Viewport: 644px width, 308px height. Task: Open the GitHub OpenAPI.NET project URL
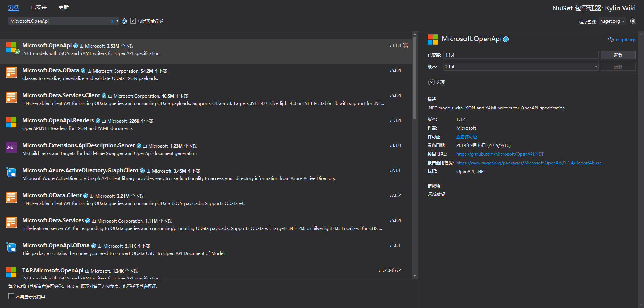click(499, 154)
